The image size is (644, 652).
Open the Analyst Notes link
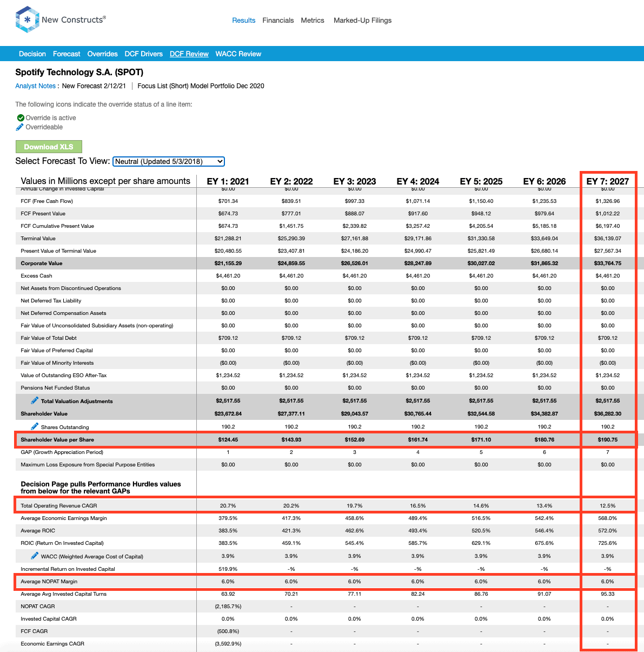click(x=35, y=86)
